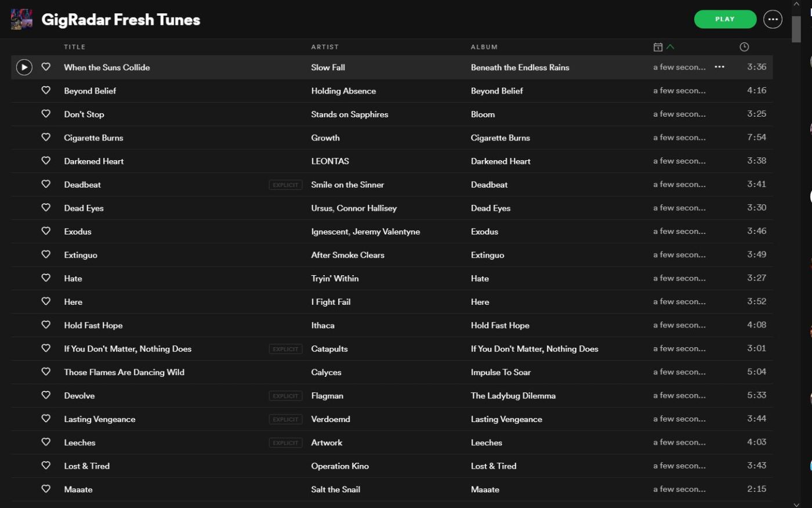Like the song Beyond Belief
The width and height of the screenshot is (812, 508).
(46, 91)
